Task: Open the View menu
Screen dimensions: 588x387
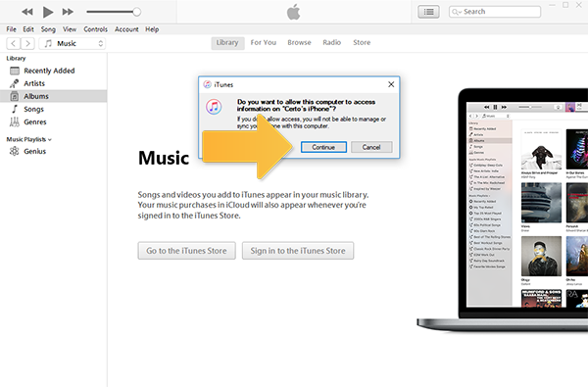Action: [x=70, y=29]
